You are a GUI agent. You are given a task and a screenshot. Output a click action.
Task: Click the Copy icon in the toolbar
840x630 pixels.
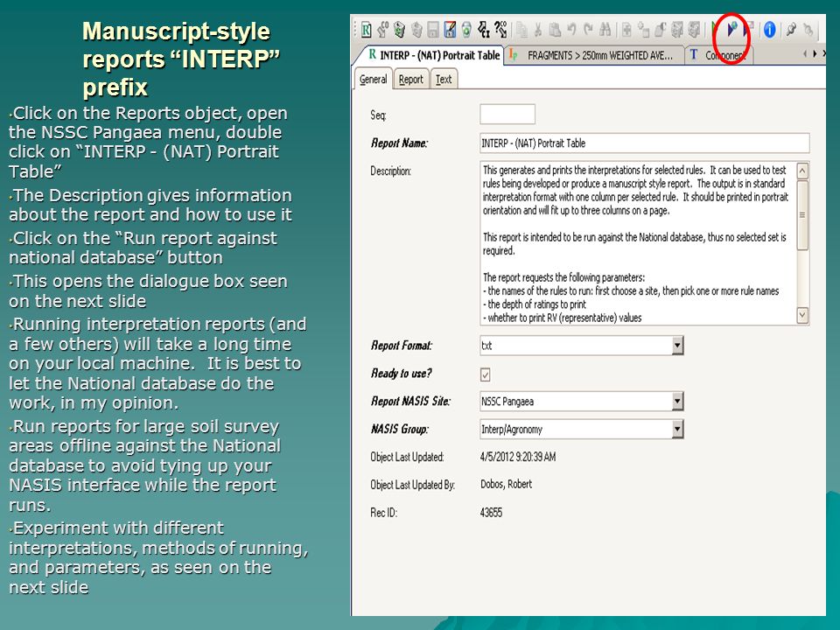click(x=522, y=31)
